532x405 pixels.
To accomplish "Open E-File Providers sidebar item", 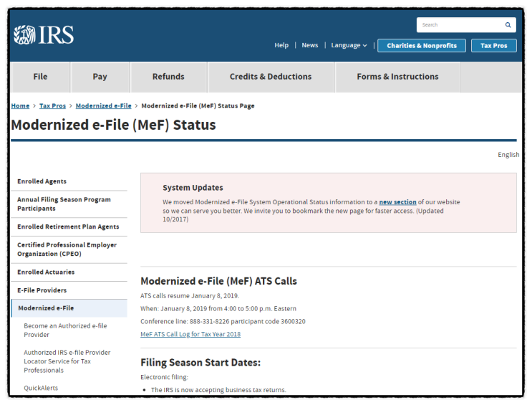I will pos(69,290).
